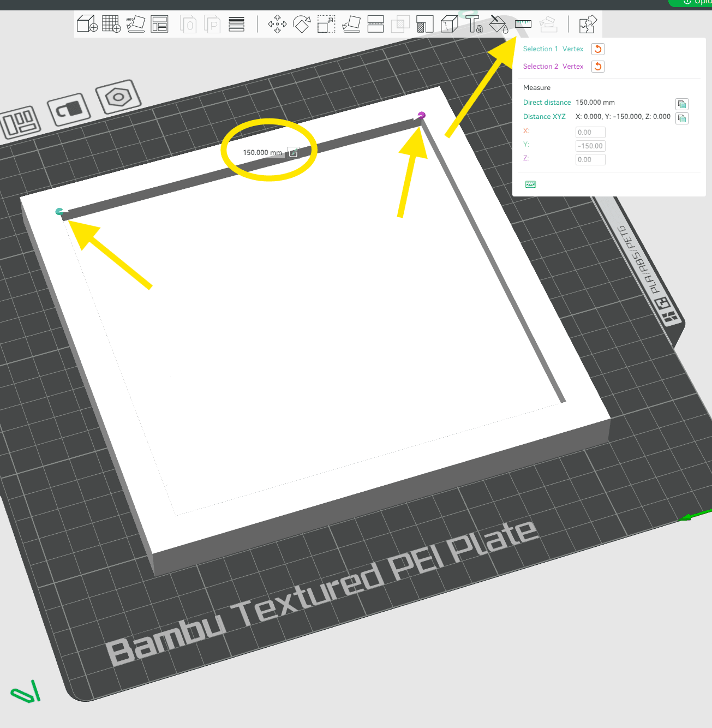Select the Color painting bucket tool
The image size is (712, 728).
(x=499, y=24)
